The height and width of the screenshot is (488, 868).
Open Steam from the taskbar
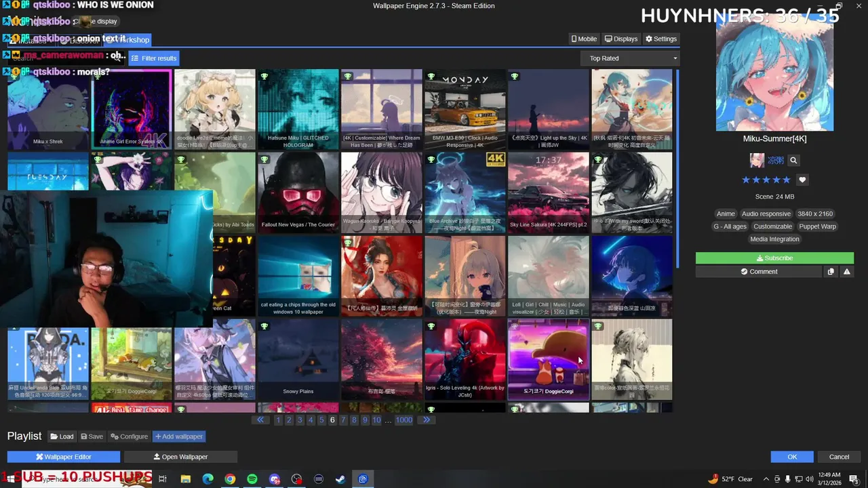[x=340, y=479]
